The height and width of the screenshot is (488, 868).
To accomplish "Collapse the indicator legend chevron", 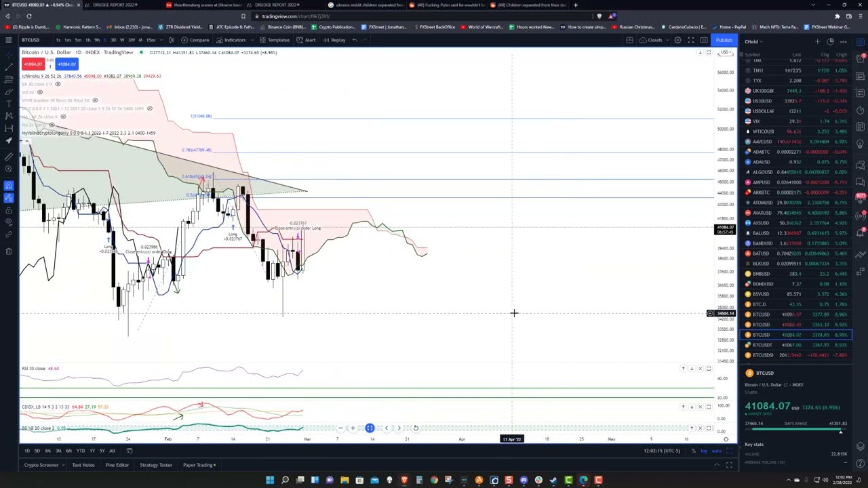I will [x=28, y=141].
